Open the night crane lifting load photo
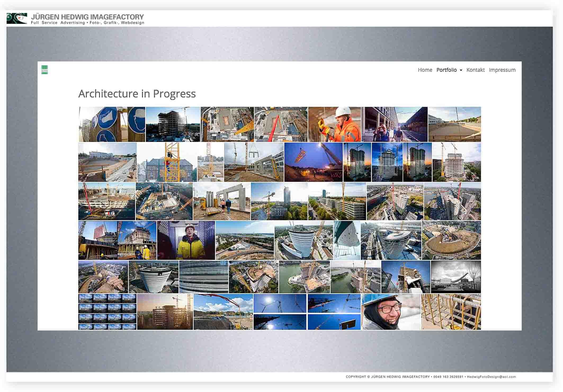Viewport: 563px width, 392px height. point(313,162)
